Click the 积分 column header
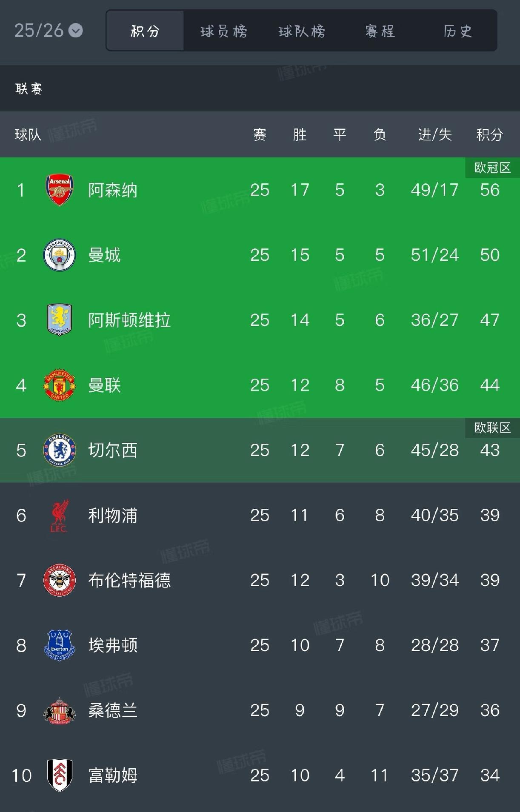This screenshot has width=520, height=812. 489,135
